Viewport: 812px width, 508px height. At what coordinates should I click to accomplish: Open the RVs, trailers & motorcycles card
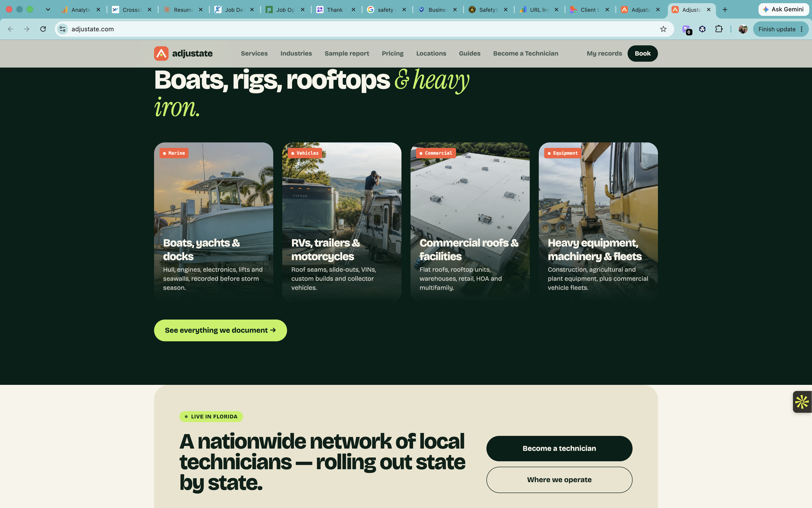[342, 222]
